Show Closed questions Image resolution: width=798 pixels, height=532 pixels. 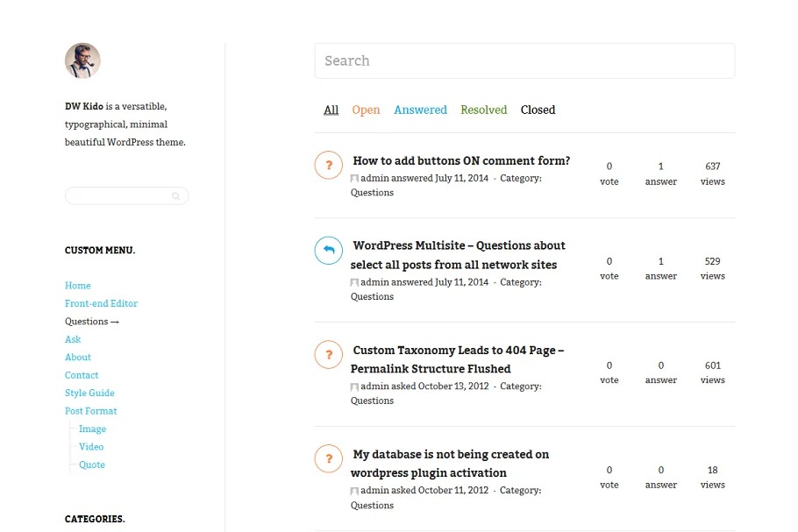pyautogui.click(x=538, y=110)
